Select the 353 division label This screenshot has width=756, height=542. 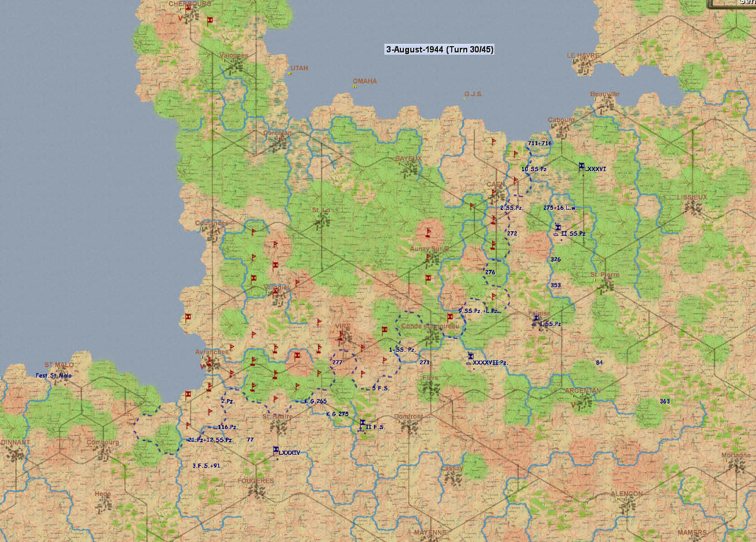[x=555, y=285]
